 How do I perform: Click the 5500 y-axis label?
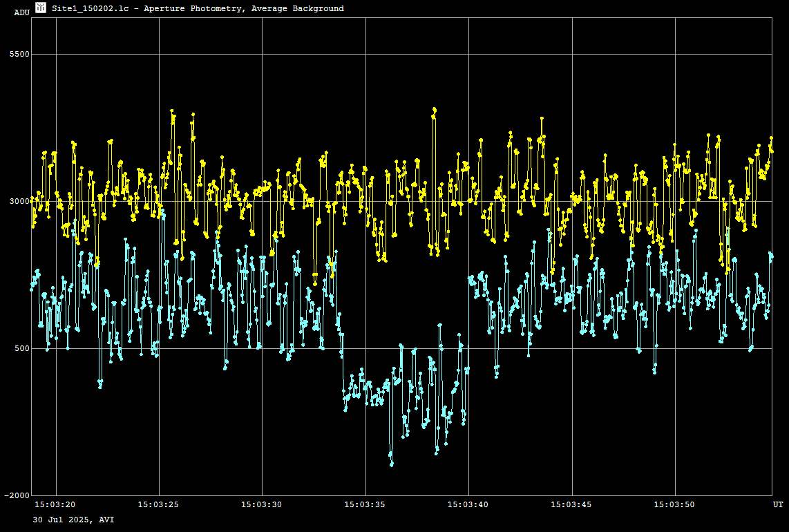click(19, 54)
